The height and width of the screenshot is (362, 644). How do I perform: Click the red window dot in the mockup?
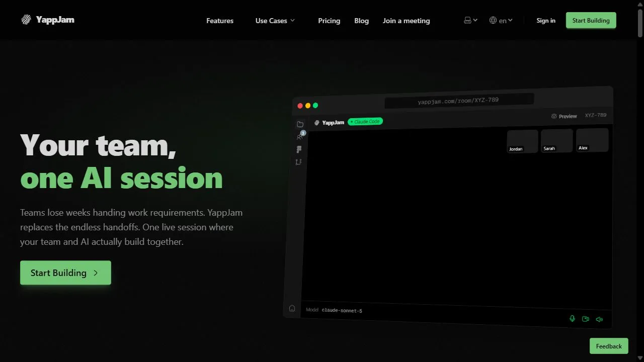[300, 106]
